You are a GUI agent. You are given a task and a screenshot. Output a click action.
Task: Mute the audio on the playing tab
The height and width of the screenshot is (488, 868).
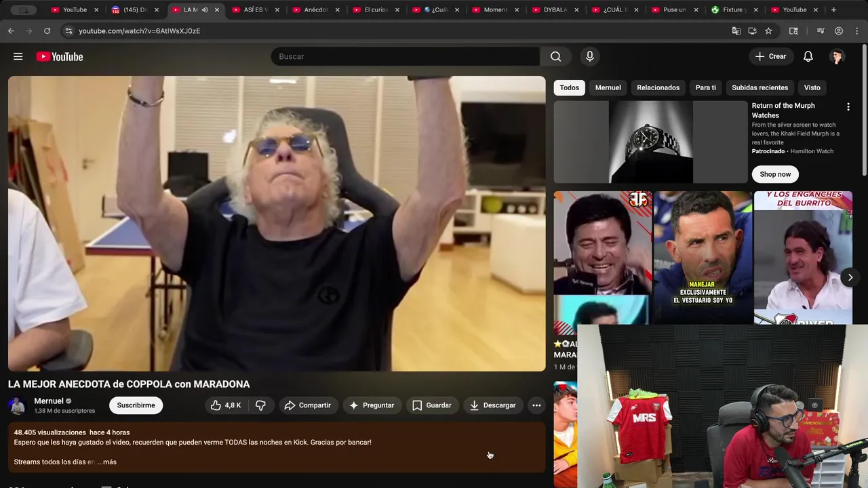[205, 9]
